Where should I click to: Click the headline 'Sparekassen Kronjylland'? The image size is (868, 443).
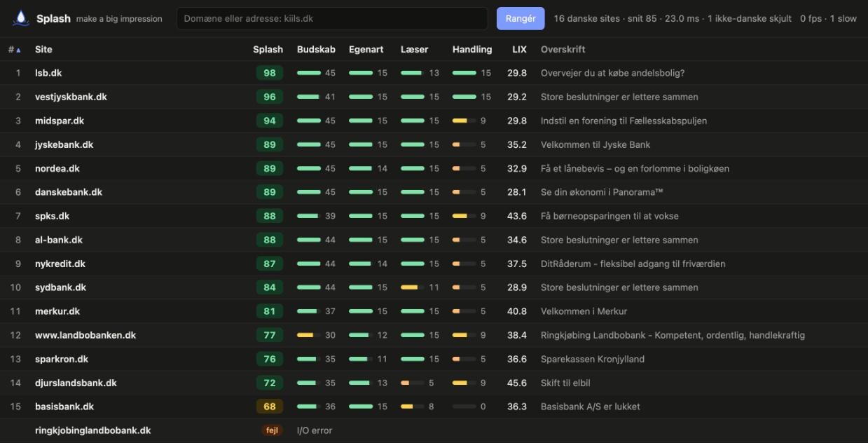point(593,359)
